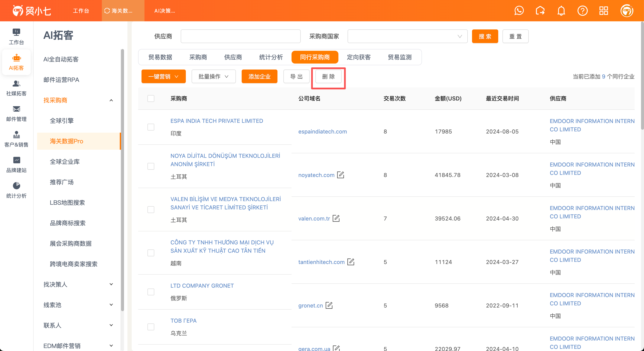Edit domain icon next to gronet.cn
644x351 pixels.
329,305
